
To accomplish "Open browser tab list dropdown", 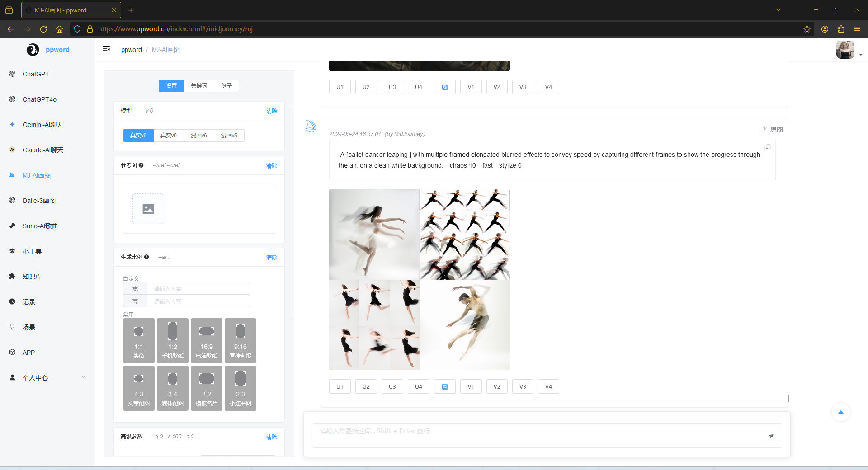I will (x=778, y=10).
